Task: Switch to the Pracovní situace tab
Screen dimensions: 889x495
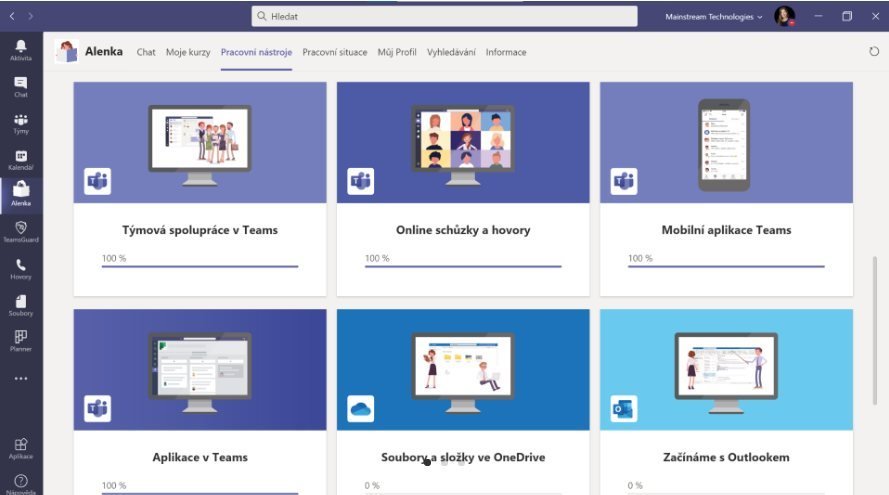Action: pos(335,52)
